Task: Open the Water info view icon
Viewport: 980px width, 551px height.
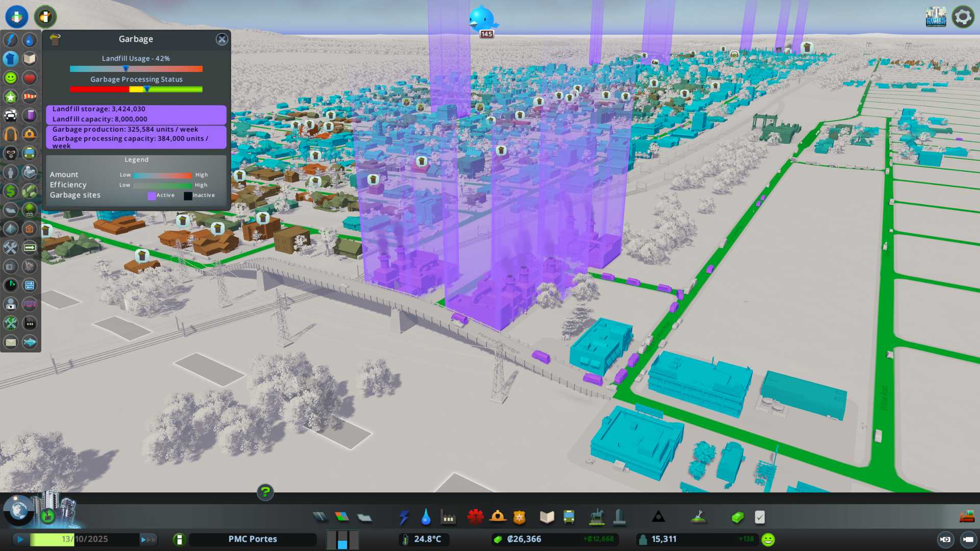Action: 30,40
